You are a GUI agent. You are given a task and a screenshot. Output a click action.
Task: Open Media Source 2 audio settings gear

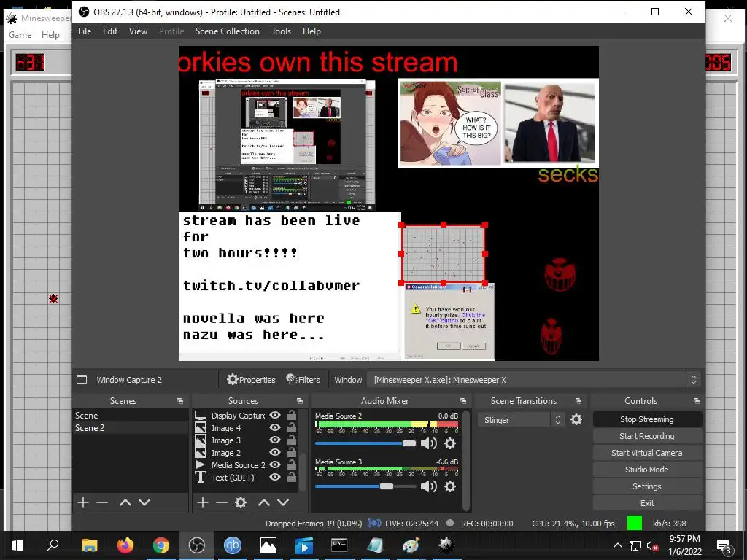coord(449,443)
